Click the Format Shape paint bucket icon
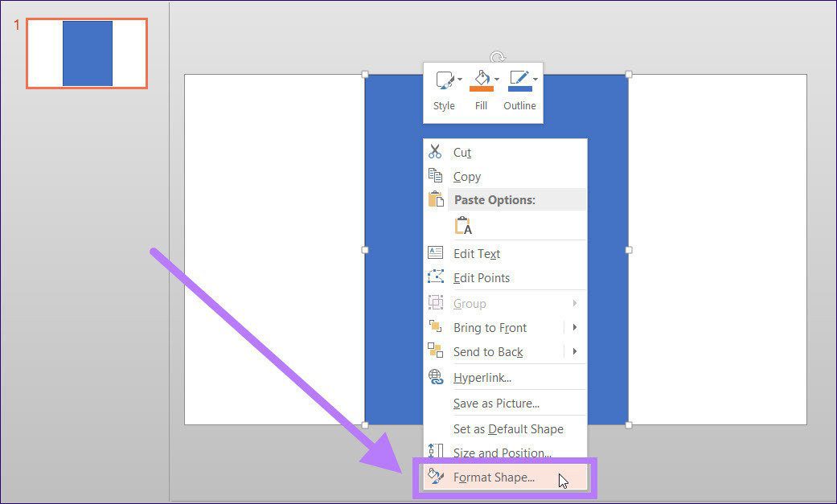Image resolution: width=837 pixels, height=504 pixels. tap(436, 476)
